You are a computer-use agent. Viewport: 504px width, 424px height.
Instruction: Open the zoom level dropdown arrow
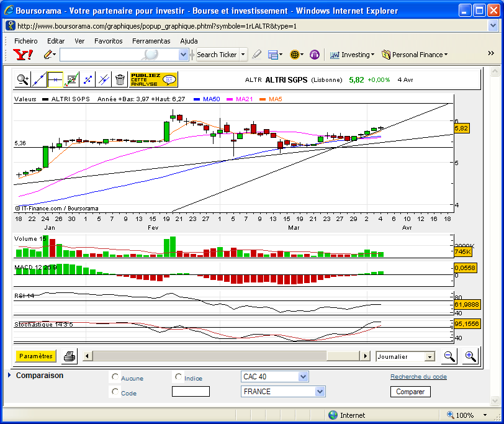[485, 415]
